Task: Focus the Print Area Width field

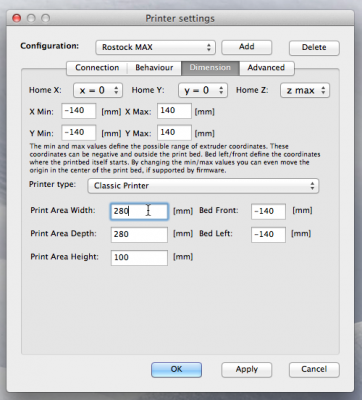Action: [x=139, y=211]
